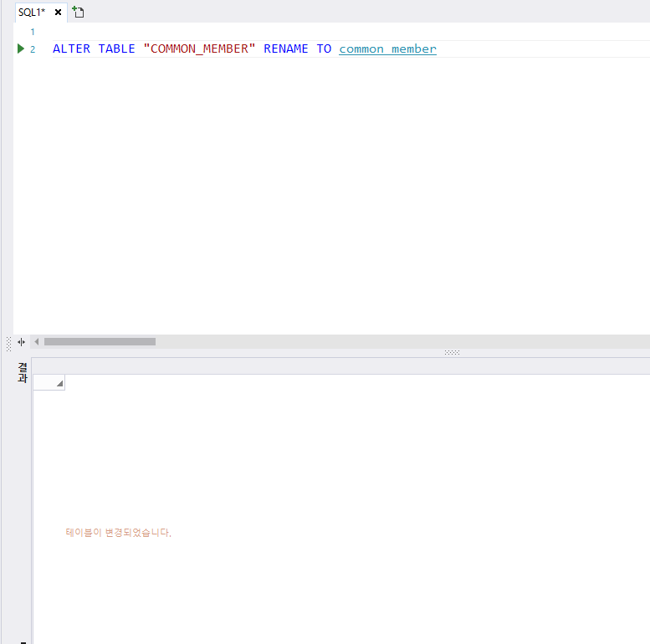
Task: Open a new SQL editor tab
Action: click(78, 12)
